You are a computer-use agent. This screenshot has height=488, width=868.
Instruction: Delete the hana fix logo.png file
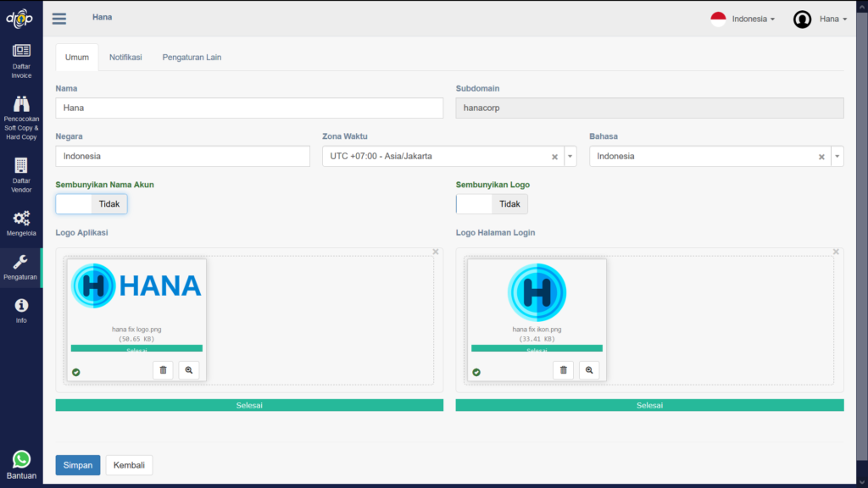tap(164, 369)
